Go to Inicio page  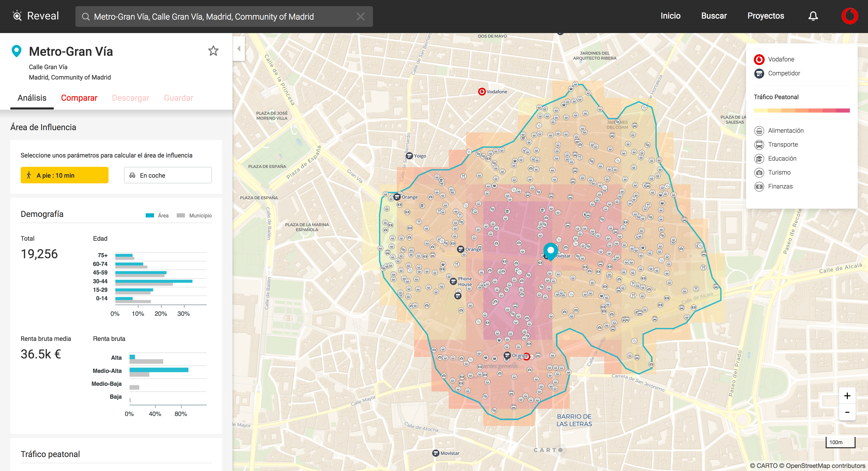click(x=670, y=16)
